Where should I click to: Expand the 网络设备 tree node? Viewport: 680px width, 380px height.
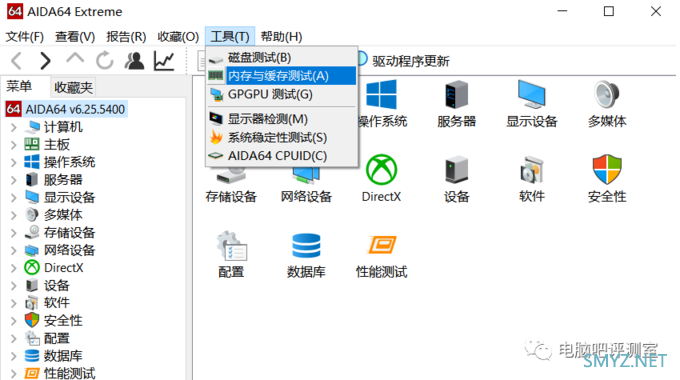pos(14,250)
